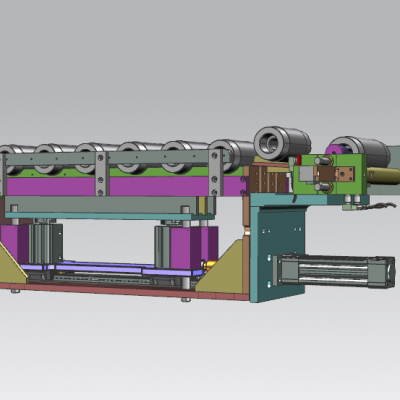The image size is (400, 400).
Task: Click the copper block stack beside rail
Action: 269,180
